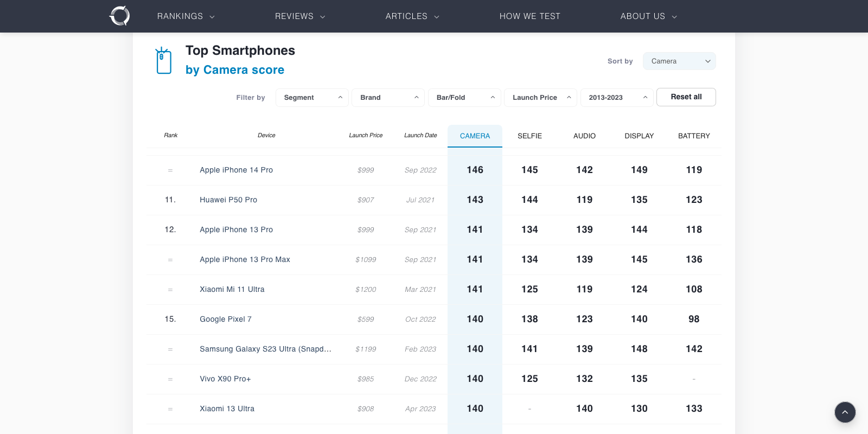Click rank number 15.
Image resolution: width=868 pixels, height=434 pixels.
(x=170, y=319)
